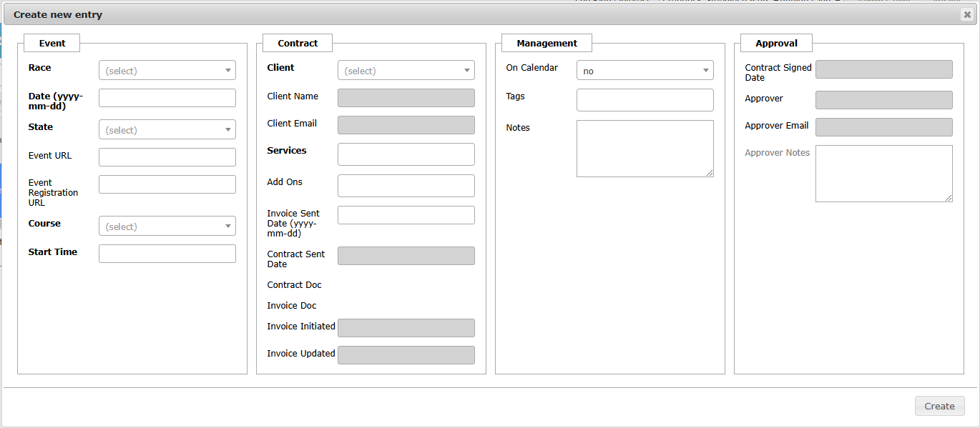This screenshot has width=980, height=428.
Task: Click the Create new entry title
Action: (x=58, y=14)
